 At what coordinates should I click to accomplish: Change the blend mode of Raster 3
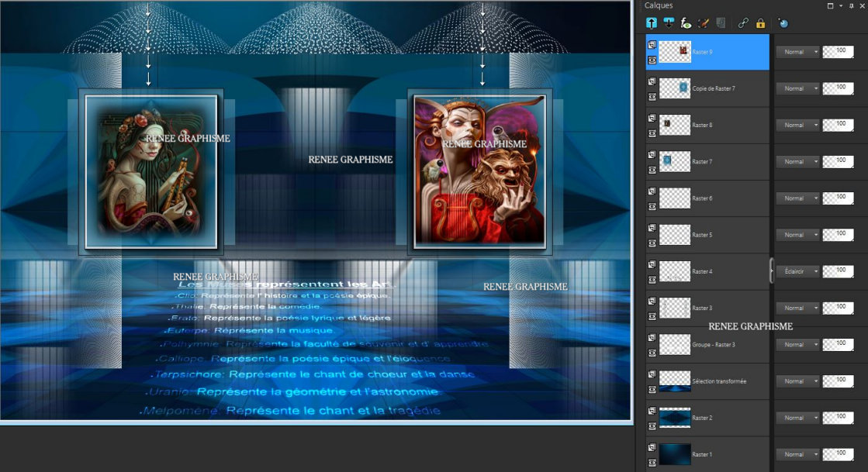point(797,308)
